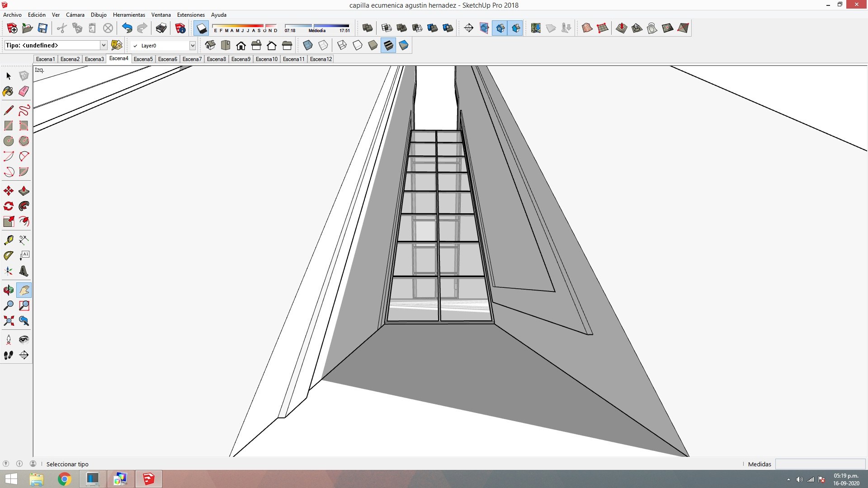The width and height of the screenshot is (868, 488).
Task: Open the Extensiones menu
Action: [x=190, y=15]
